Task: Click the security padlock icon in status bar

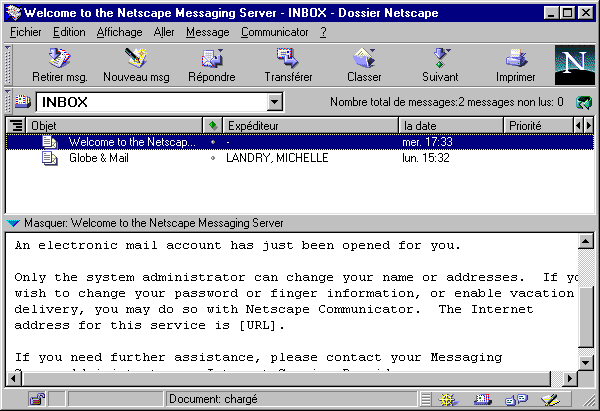Action: 37,400
